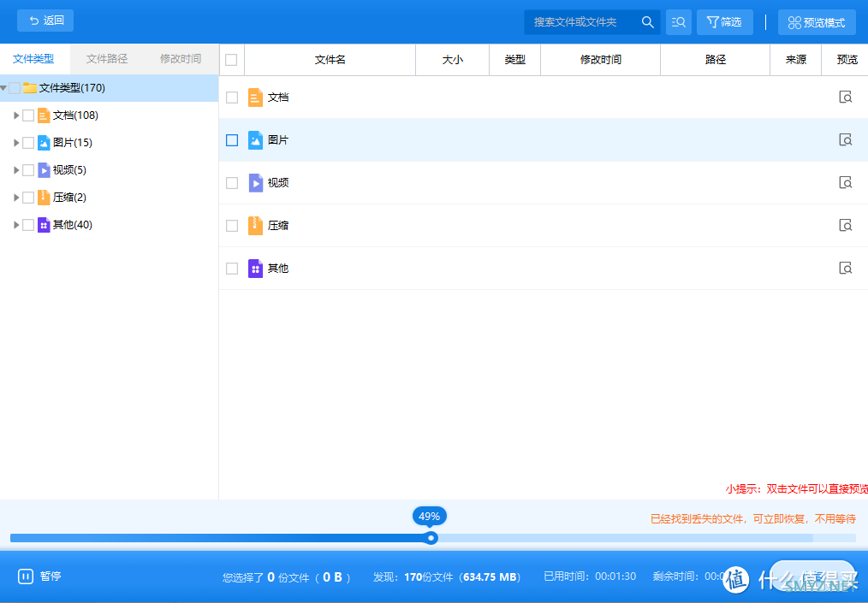
Task: Click preview icon for 压缩 row
Action: [845, 226]
